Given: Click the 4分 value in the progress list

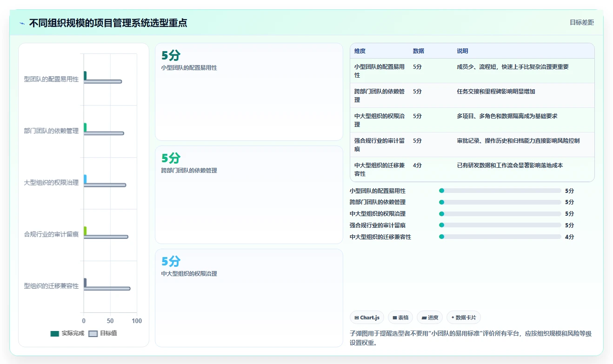Looking at the screenshot, I should point(569,237).
